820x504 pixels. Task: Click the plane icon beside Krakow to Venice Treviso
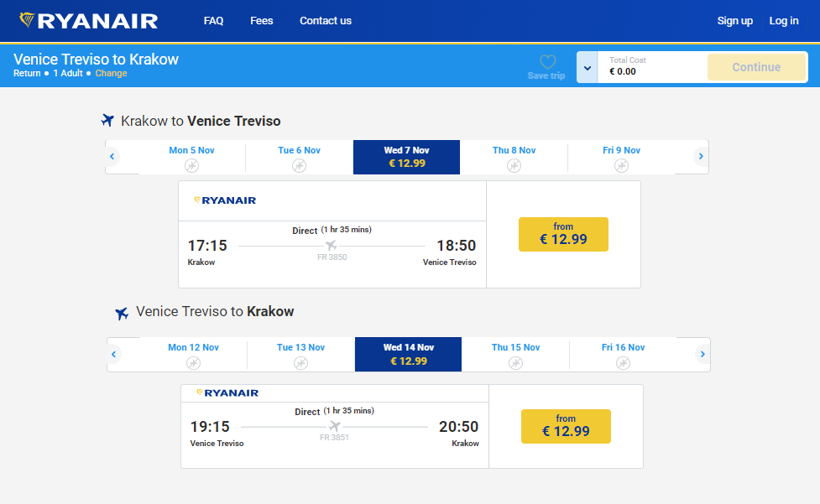(107, 121)
